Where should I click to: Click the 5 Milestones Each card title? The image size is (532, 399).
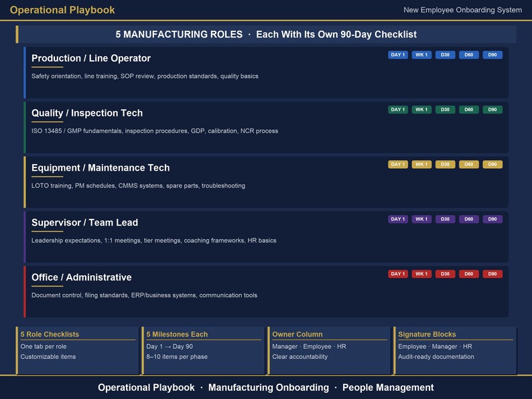[x=177, y=334]
